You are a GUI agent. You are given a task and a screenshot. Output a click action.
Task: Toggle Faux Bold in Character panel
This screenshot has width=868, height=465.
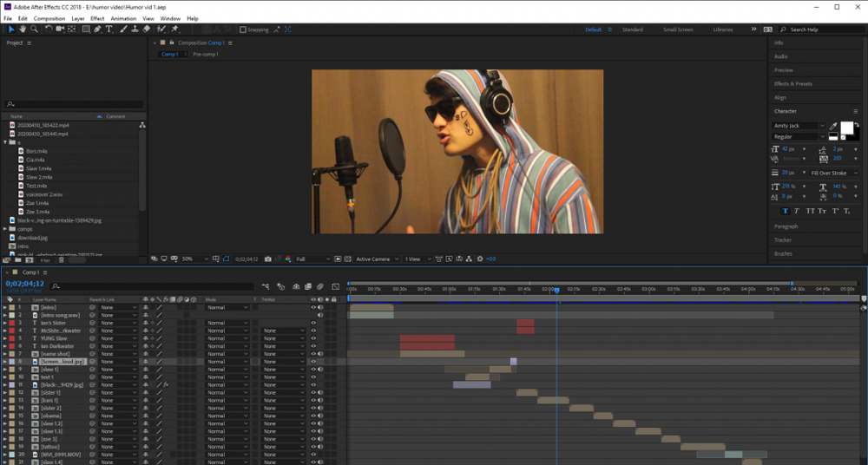[786, 211]
